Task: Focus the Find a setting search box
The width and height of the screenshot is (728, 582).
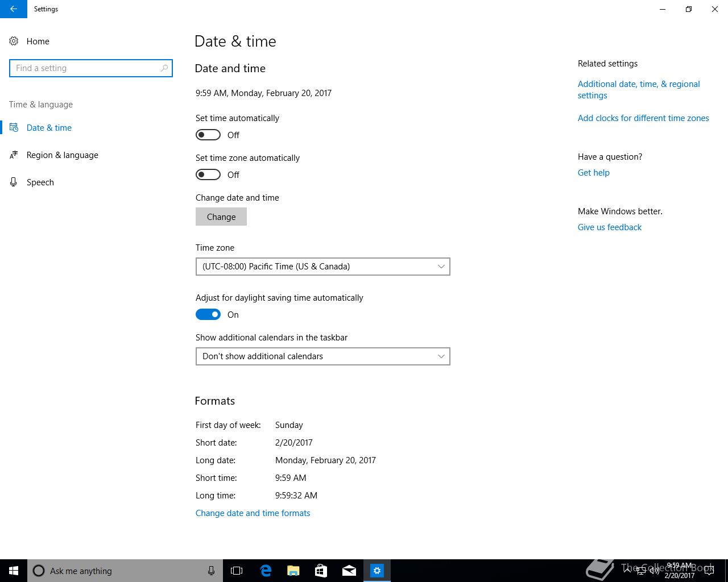Action: click(x=91, y=68)
